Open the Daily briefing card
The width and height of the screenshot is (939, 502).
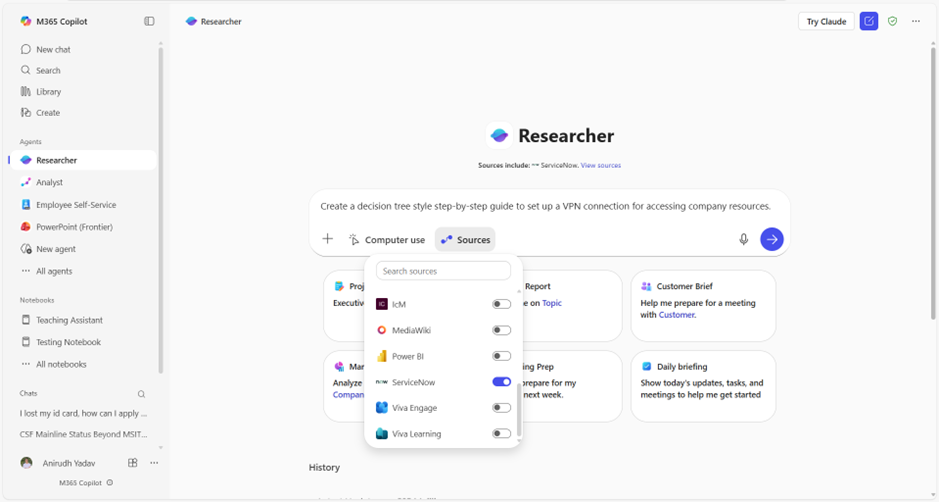click(x=703, y=386)
